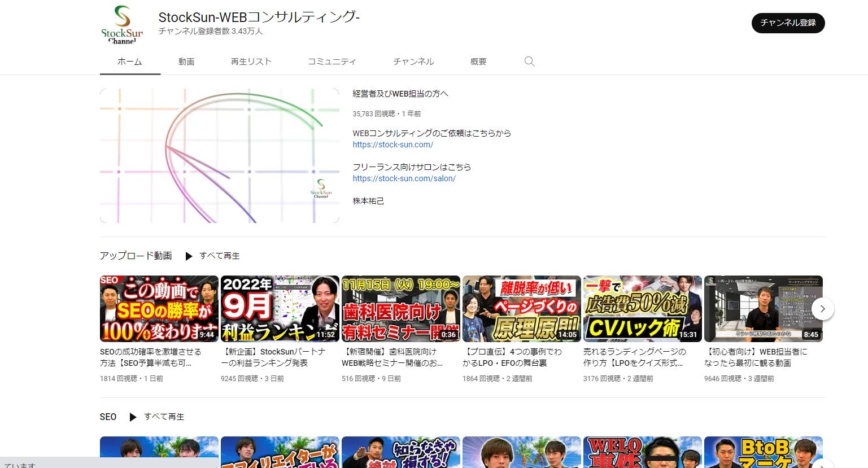Open the 2022年9月利益ランキング video thumbnail

click(280, 308)
